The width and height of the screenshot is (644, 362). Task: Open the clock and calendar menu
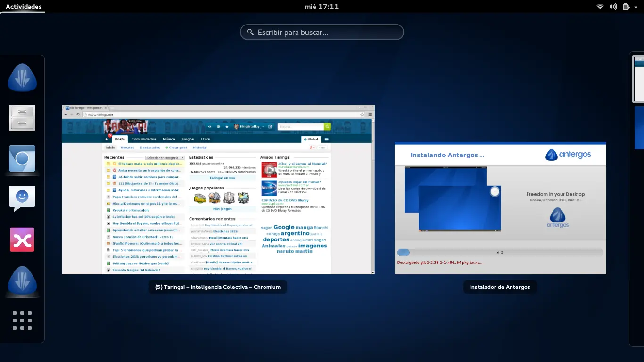click(x=322, y=7)
